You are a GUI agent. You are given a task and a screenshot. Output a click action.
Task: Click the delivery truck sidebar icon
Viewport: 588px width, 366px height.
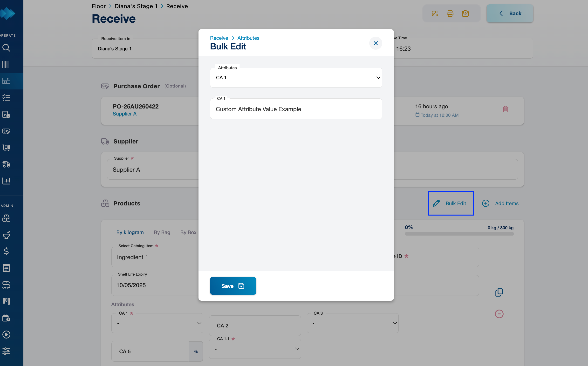(x=7, y=164)
